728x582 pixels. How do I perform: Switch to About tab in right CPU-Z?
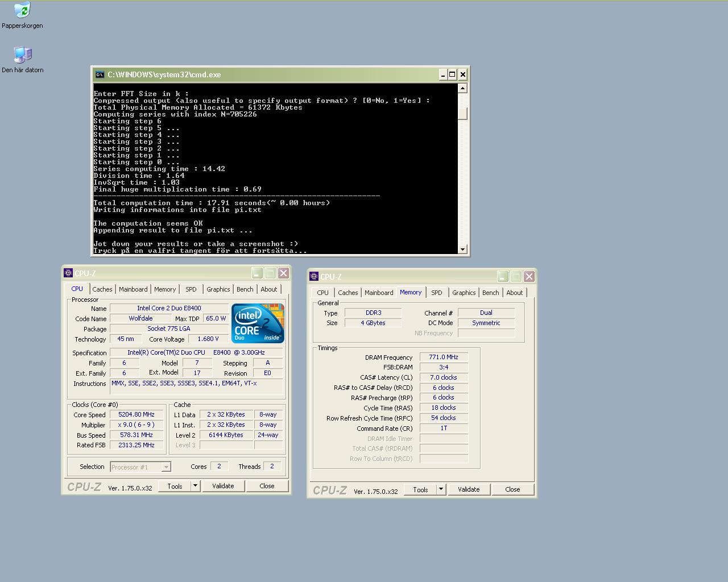(x=515, y=293)
